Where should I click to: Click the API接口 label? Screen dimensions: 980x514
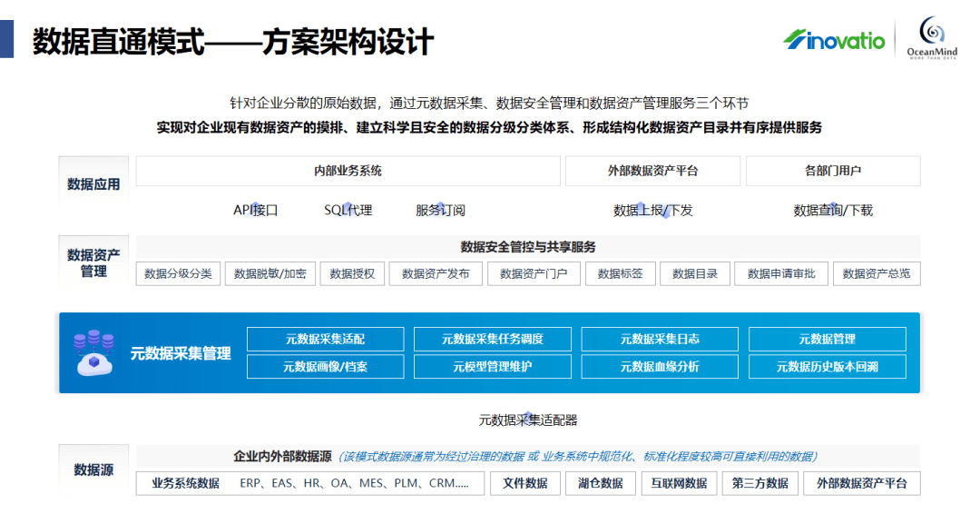[255, 210]
